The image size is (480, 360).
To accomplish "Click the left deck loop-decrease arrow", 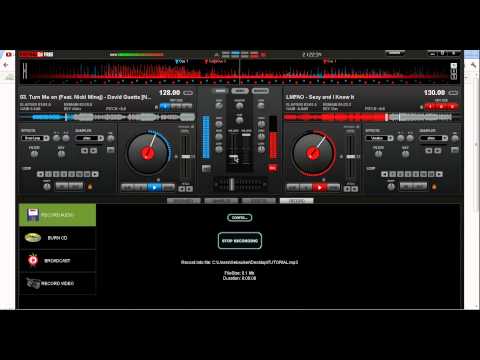I will coord(40,174).
